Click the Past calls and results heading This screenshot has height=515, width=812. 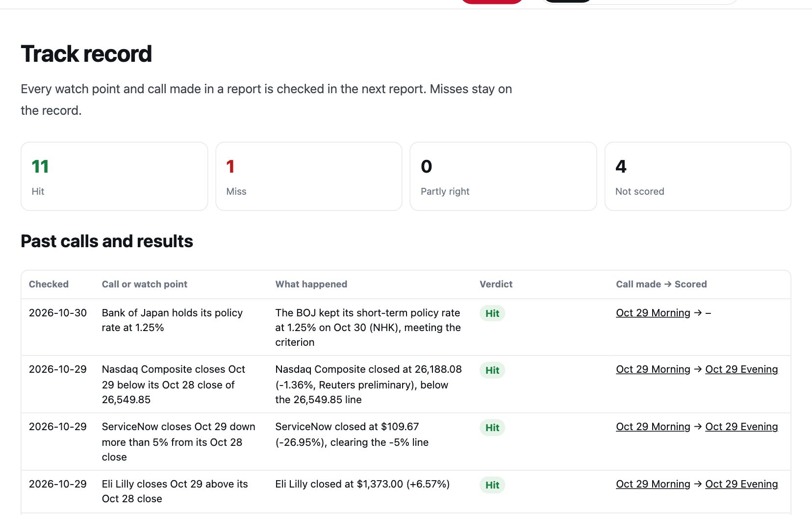coord(107,241)
